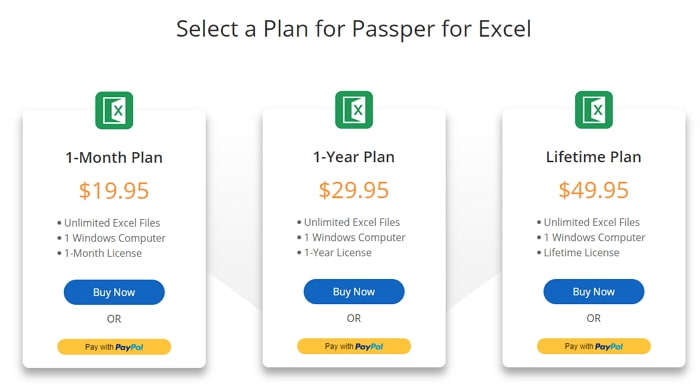The width and height of the screenshot is (700, 385).
Task: Click the 1-Year License feature text
Action: click(338, 253)
